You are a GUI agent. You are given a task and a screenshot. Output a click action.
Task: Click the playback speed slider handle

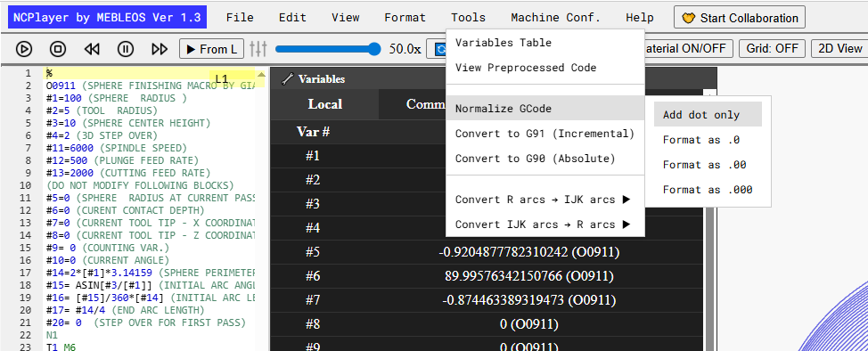click(x=375, y=49)
